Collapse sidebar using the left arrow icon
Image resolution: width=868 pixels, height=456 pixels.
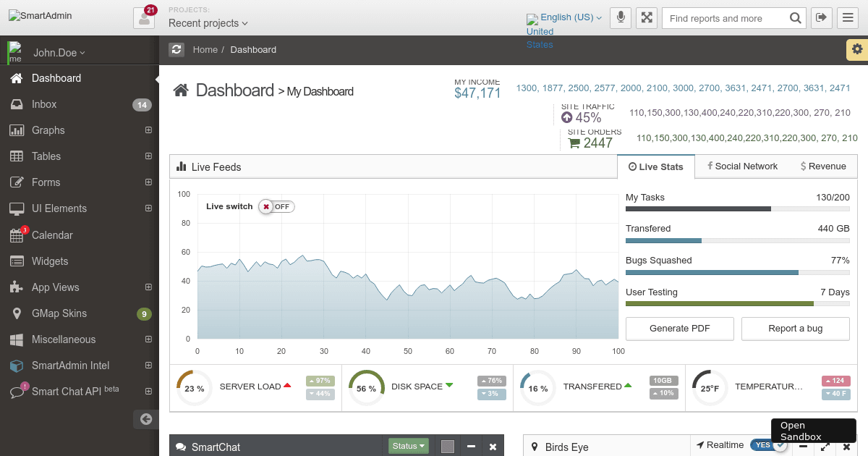point(145,418)
